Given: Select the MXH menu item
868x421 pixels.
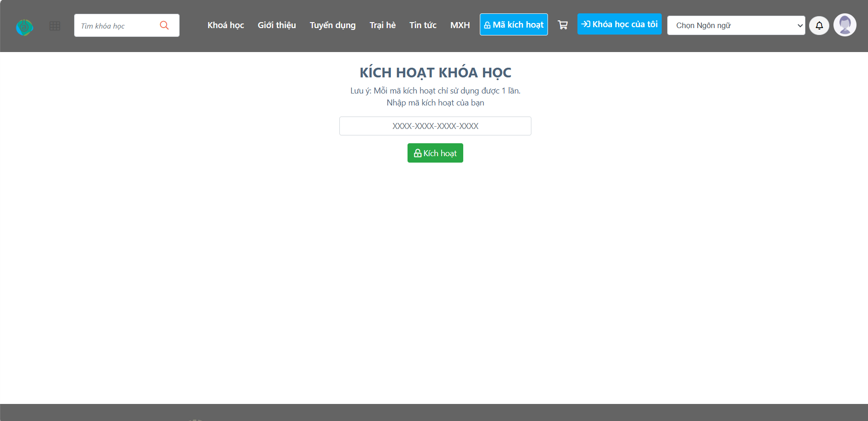Looking at the screenshot, I should click(x=460, y=25).
